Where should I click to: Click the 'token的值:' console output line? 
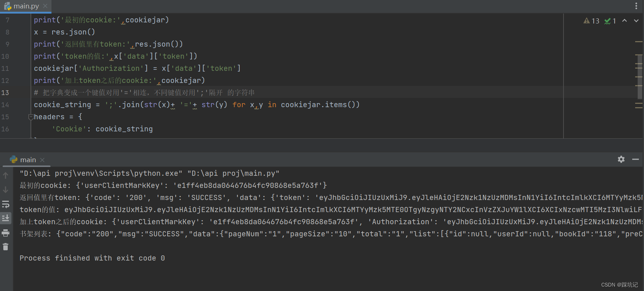pos(331,210)
